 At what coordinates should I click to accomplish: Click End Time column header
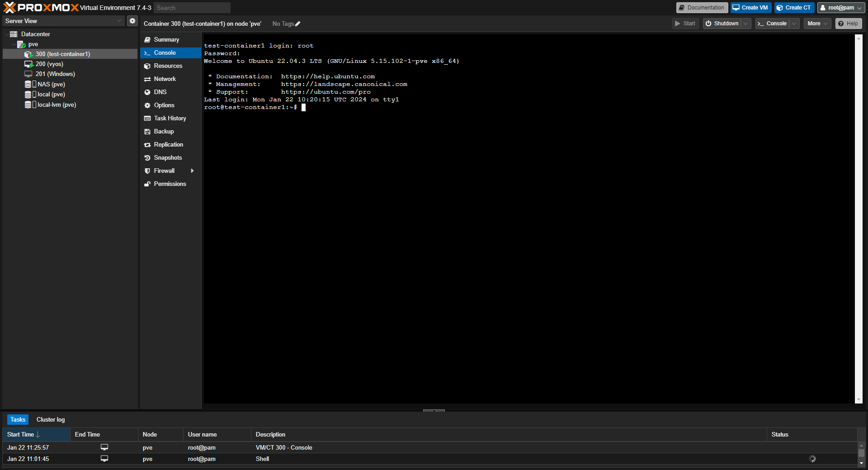(x=104, y=434)
